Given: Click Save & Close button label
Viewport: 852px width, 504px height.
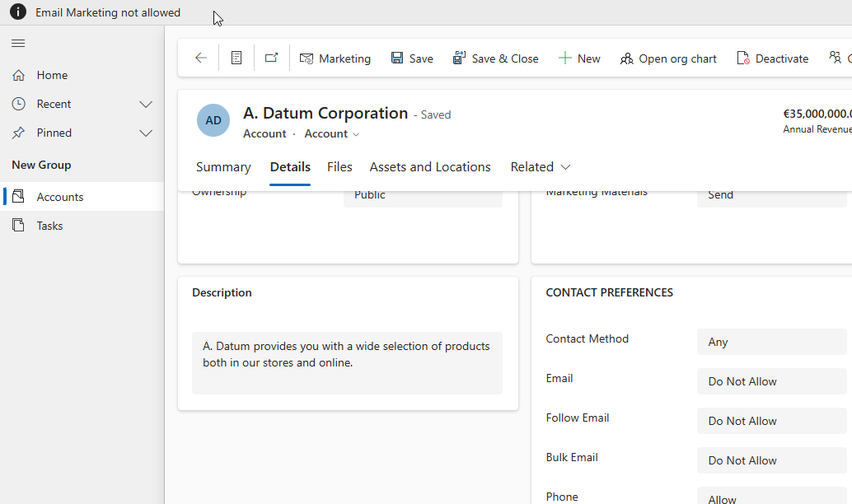Looking at the screenshot, I should pos(505,58).
